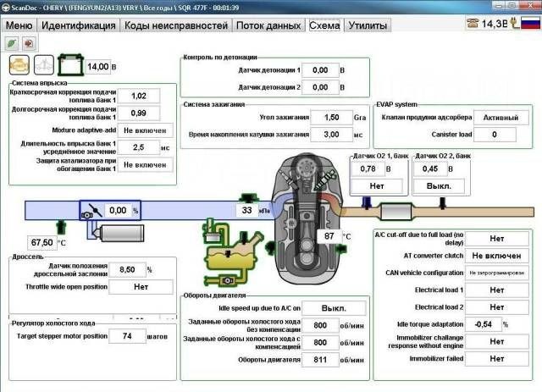The width and height of the screenshot is (542, 392).
Task: Click throttle position value 8,50
Action: click(127, 269)
